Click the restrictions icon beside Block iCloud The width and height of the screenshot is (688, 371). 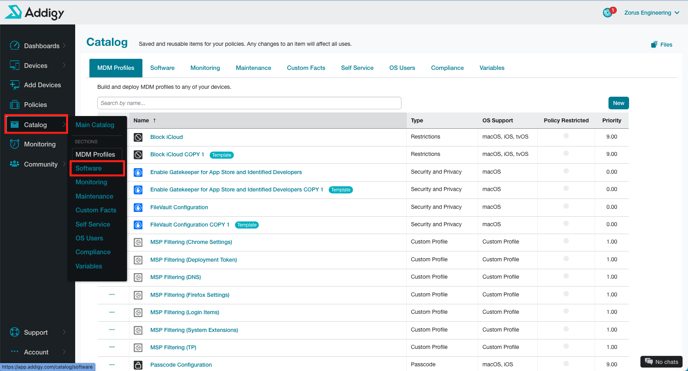point(138,137)
